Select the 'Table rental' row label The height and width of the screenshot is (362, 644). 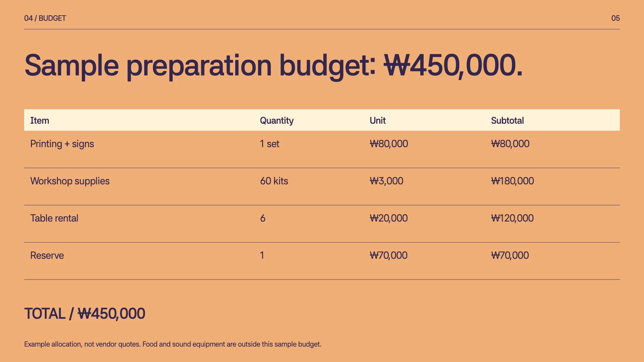pos(54,218)
